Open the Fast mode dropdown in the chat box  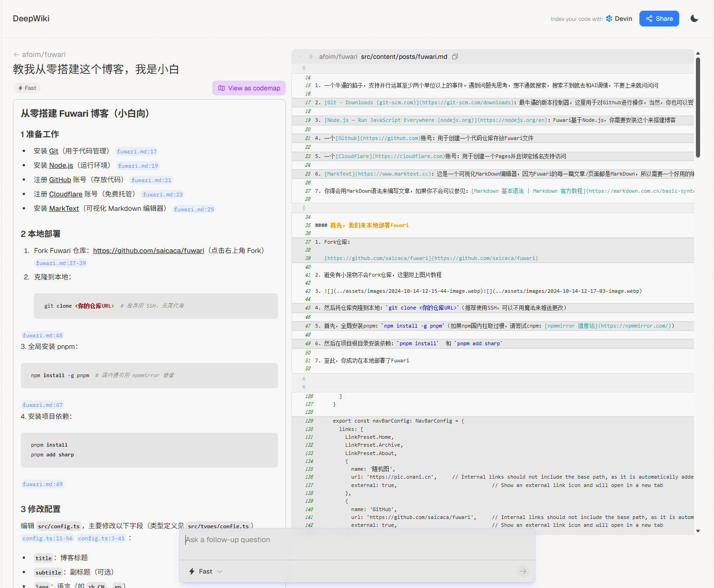pos(206,571)
